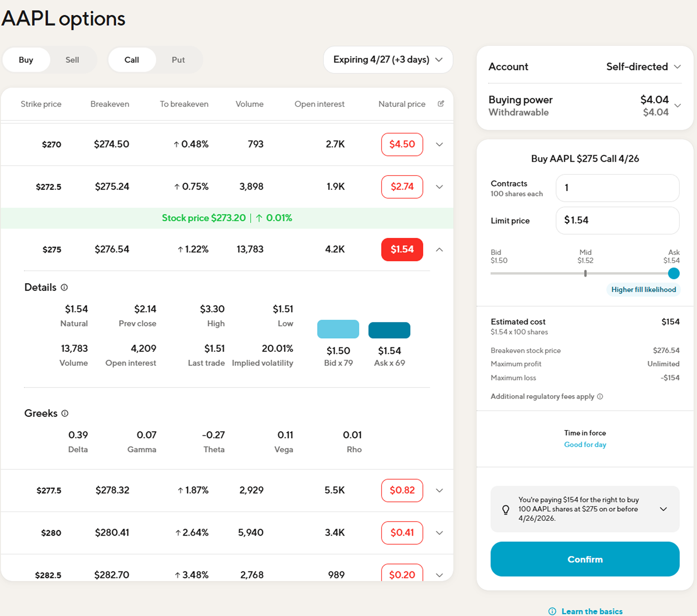Viewport: 697px width, 616px height.
Task: Click the regulatory fees info icon
Action: tap(600, 396)
